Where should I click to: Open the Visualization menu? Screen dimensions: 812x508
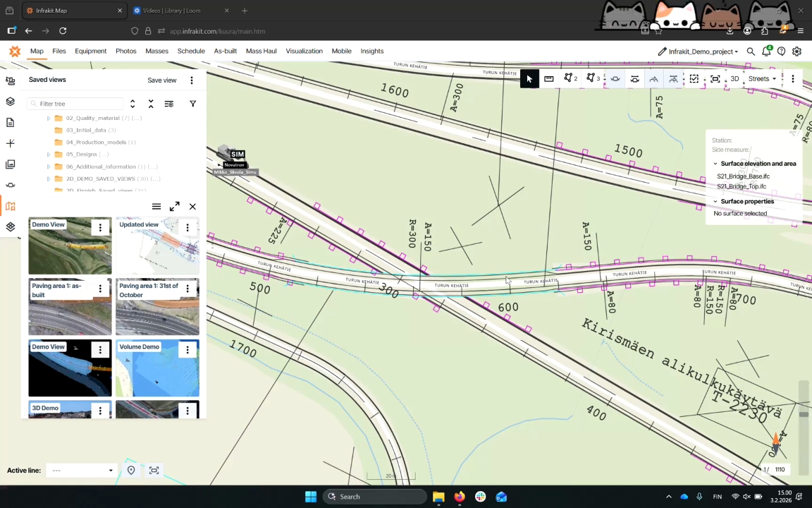point(304,52)
